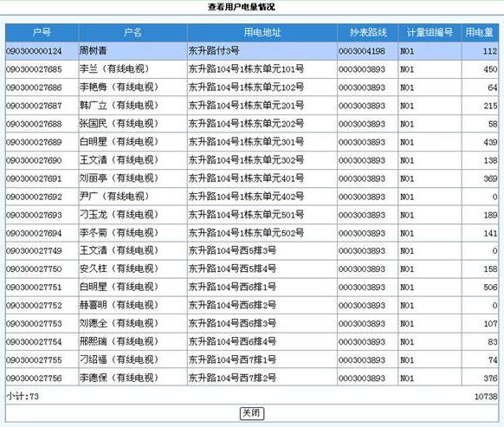Image resolution: width=504 pixels, height=427 pixels.
Task: Select account number 09030027685
Action: pyautogui.click(x=34, y=69)
